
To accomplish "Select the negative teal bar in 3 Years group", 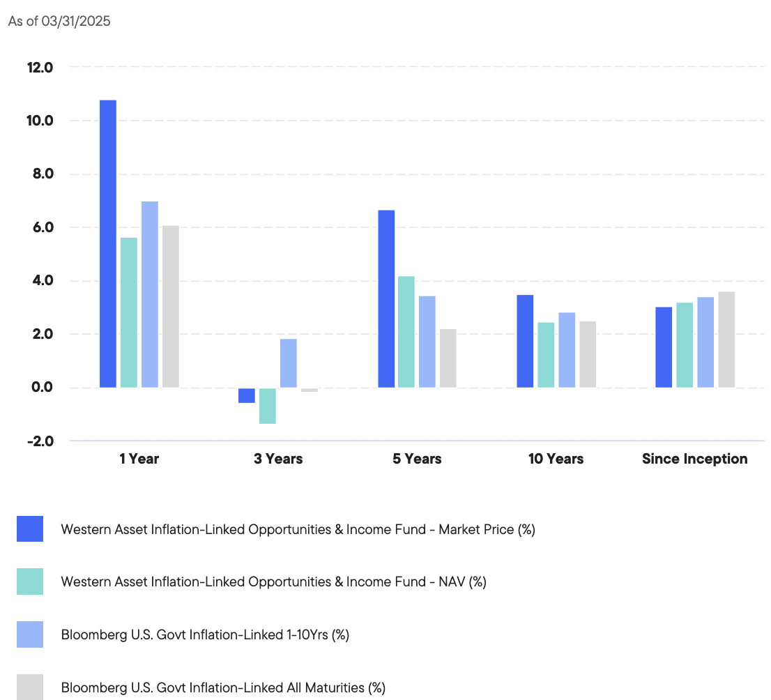I will point(268,404).
